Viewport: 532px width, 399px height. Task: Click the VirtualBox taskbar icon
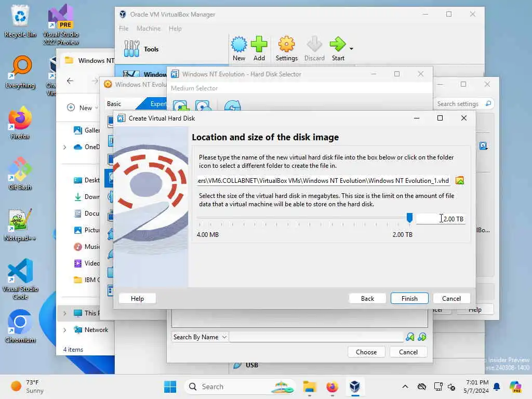point(354,387)
